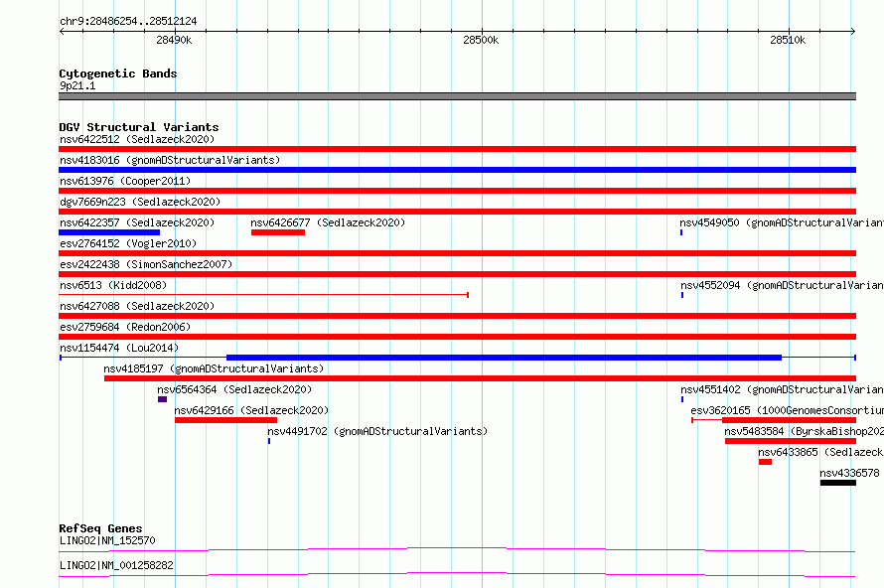Click the nsv6429166 (Sedlazeck2020) label

point(251,410)
